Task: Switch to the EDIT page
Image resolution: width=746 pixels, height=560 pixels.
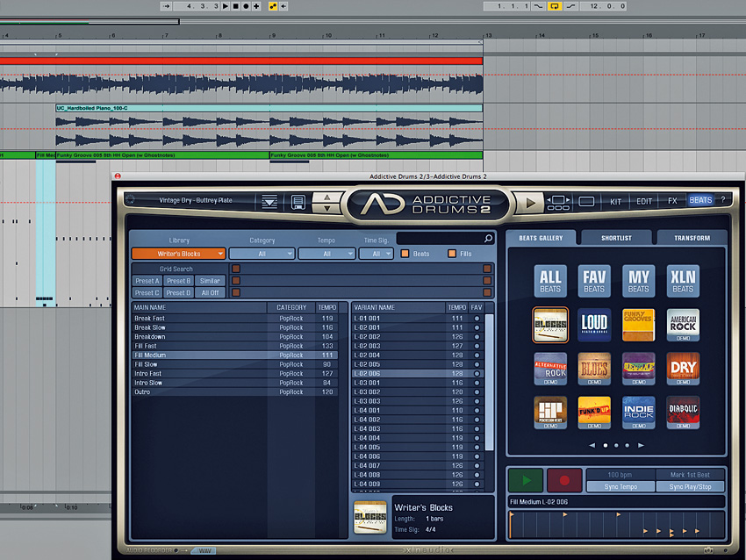Action: click(644, 201)
